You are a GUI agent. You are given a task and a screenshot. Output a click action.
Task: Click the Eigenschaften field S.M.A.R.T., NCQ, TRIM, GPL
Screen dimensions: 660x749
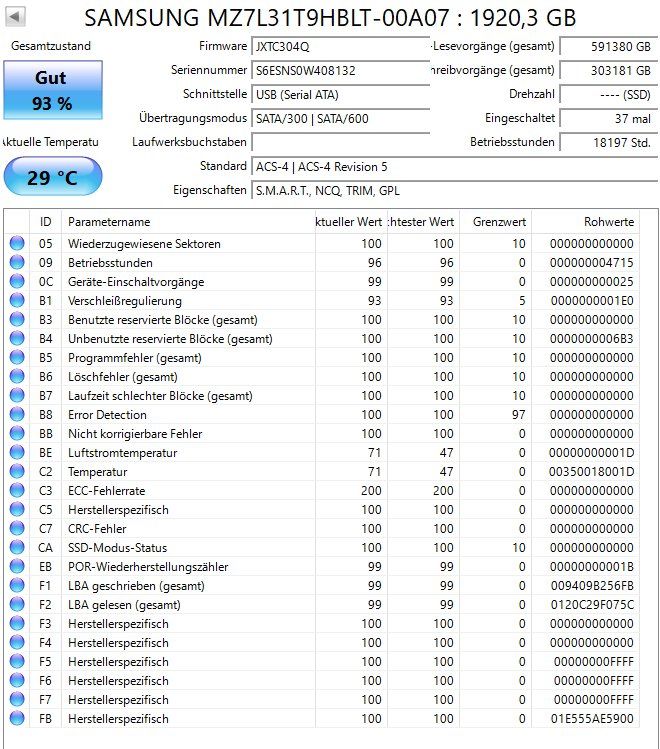coord(455,191)
